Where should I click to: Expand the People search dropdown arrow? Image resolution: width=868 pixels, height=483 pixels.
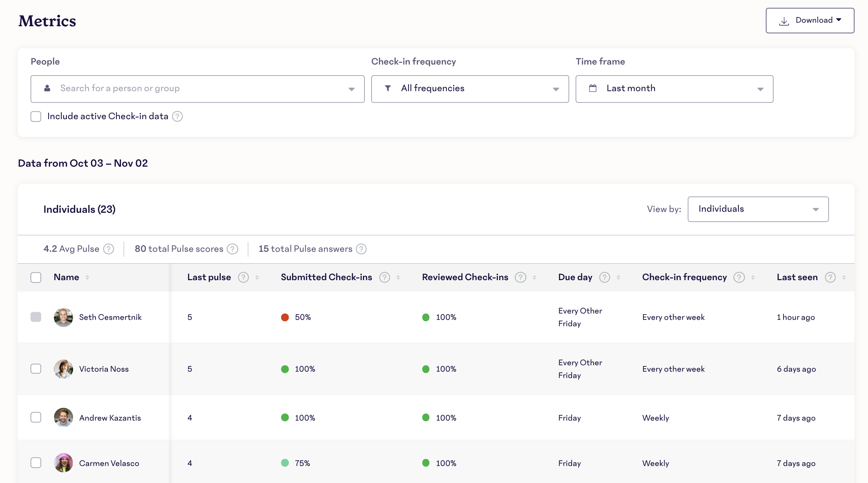351,89
